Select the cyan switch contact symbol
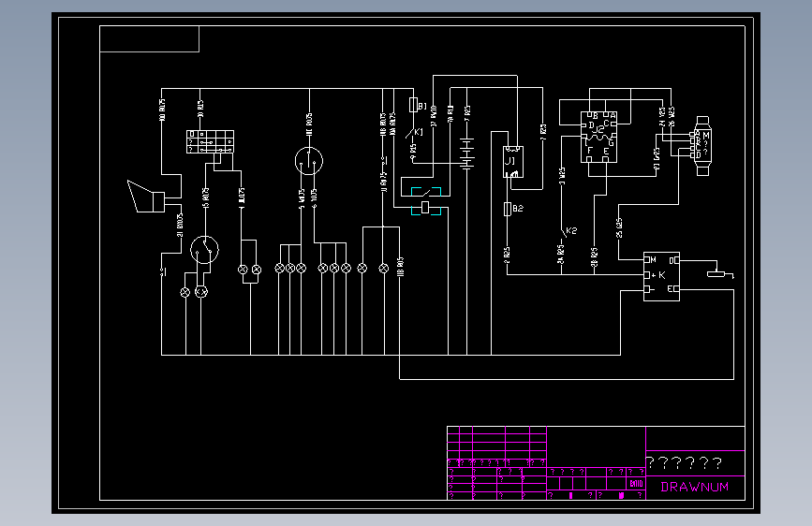This screenshot has width=812, height=526. click(426, 192)
